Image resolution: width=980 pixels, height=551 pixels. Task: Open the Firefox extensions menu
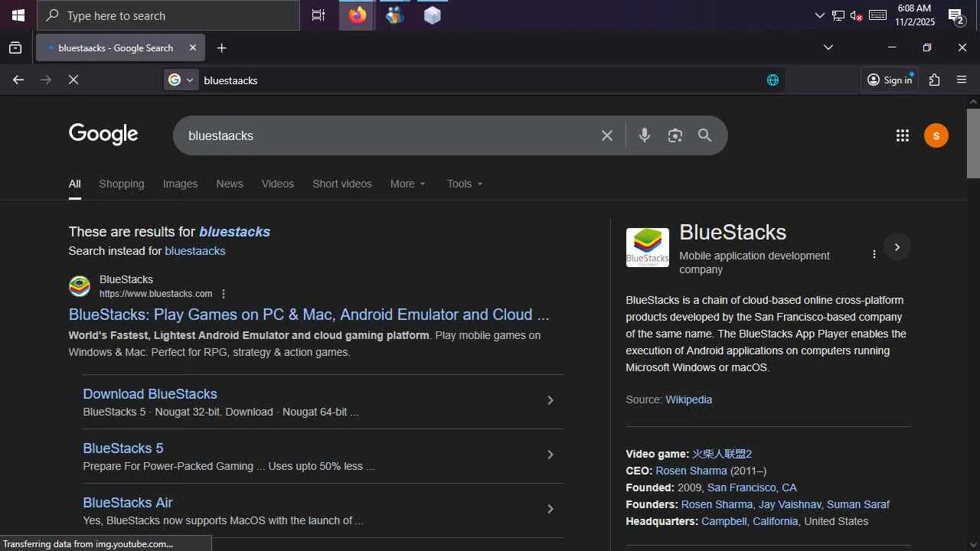coord(934,80)
